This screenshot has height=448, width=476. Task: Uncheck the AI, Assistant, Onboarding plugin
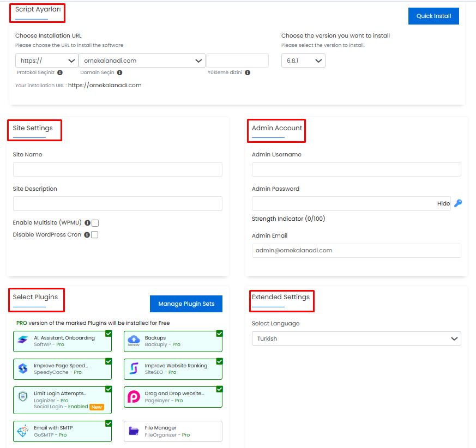[x=109, y=334]
